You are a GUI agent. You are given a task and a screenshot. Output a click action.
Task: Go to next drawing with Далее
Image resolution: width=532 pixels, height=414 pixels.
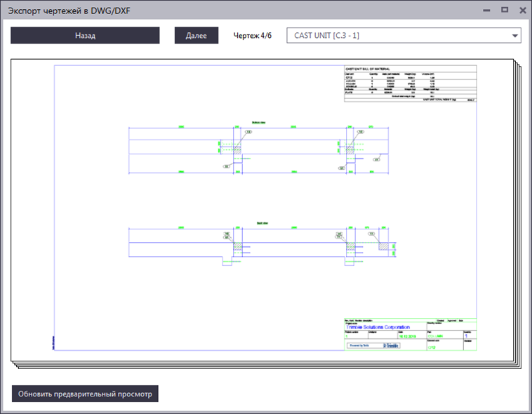click(x=196, y=35)
